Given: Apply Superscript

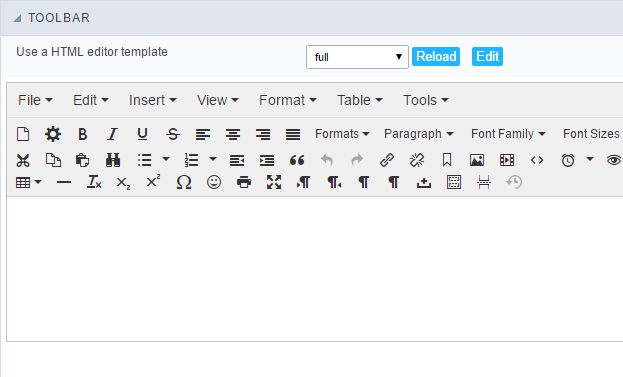Looking at the screenshot, I should [153, 181].
